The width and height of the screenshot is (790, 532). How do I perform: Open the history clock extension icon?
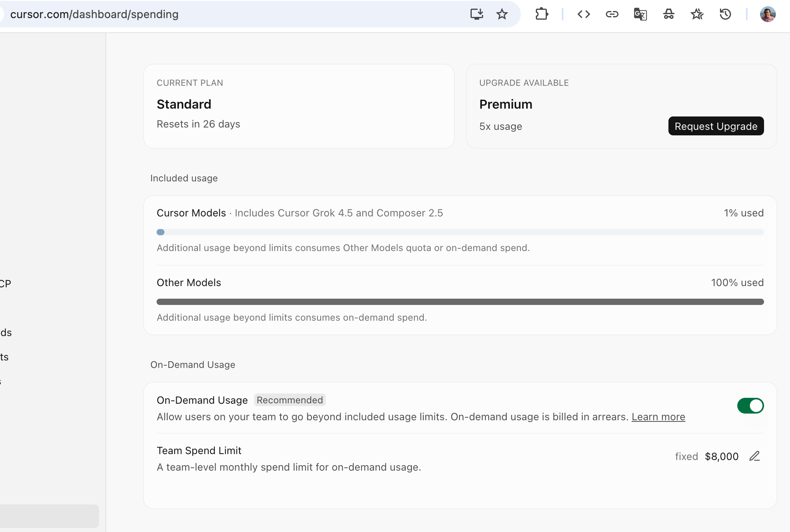(725, 14)
